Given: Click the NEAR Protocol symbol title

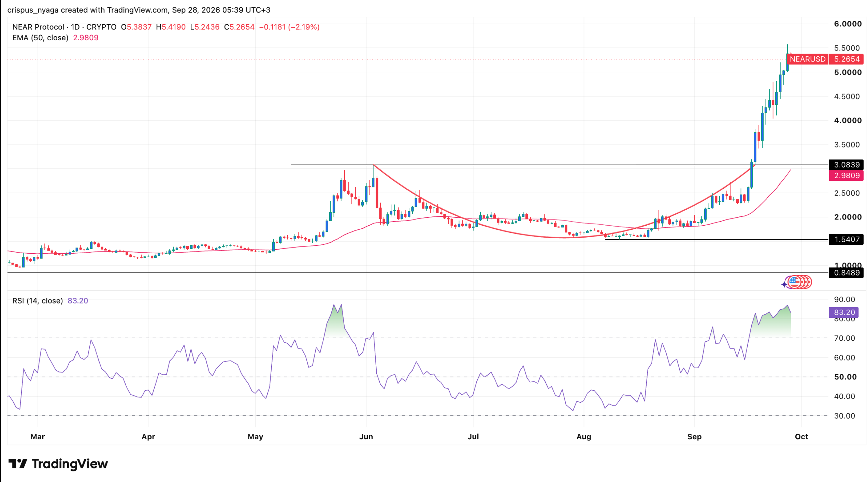Looking at the screenshot, I should tap(38, 27).
